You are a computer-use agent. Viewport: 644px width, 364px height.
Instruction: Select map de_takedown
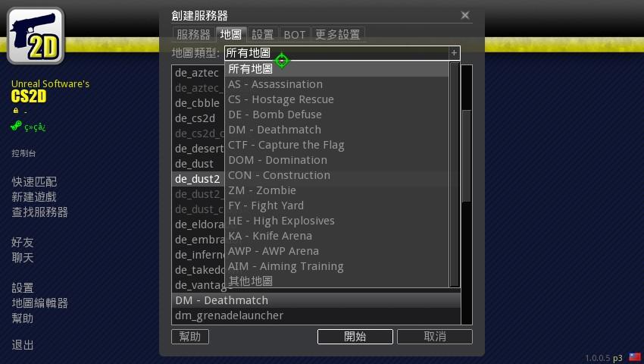tap(198, 270)
